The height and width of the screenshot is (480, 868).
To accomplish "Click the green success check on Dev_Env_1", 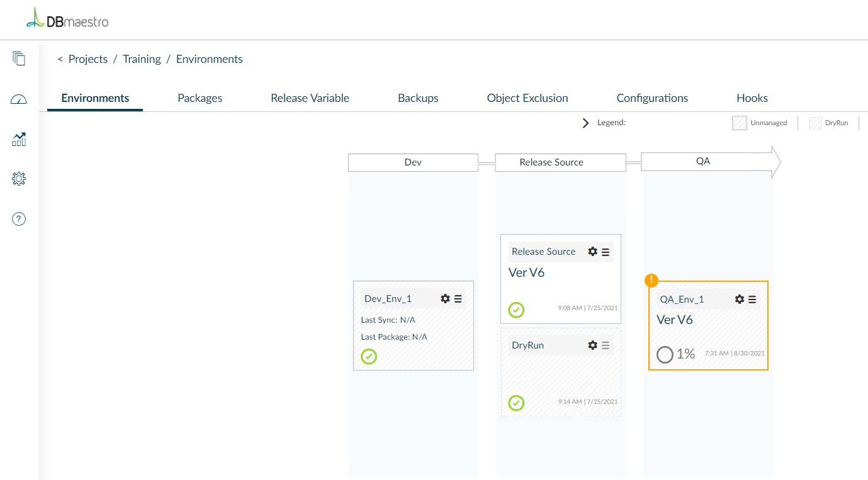I will tap(369, 357).
